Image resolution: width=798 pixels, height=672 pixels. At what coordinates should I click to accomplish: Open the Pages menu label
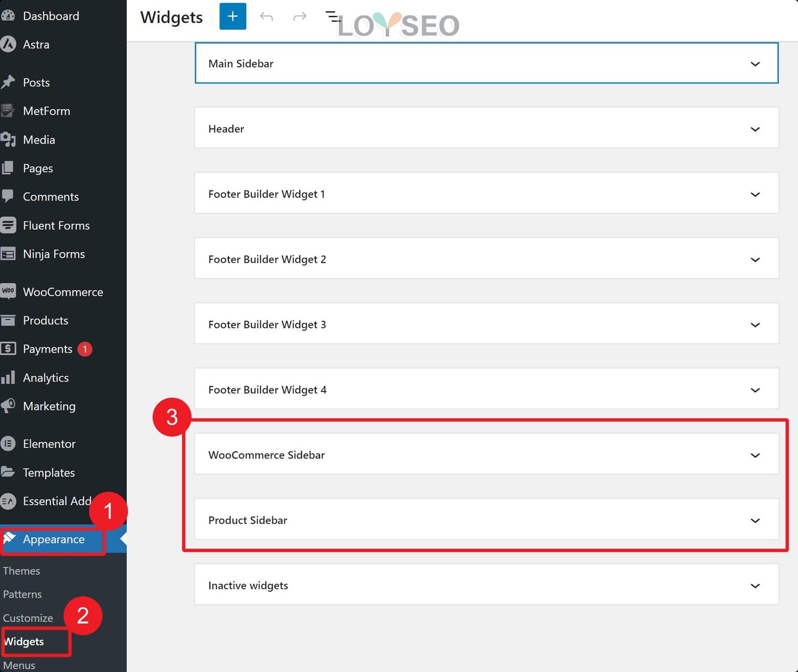(x=38, y=168)
